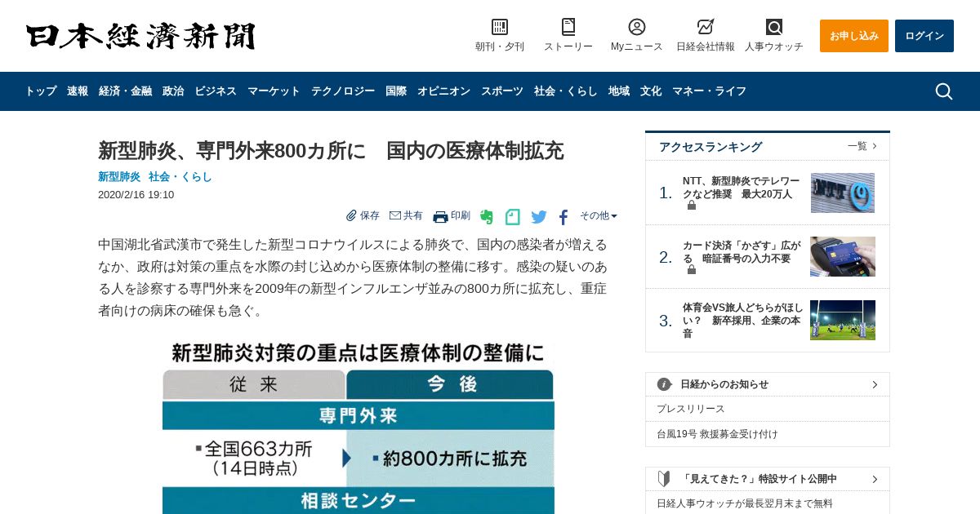Image resolution: width=980 pixels, height=514 pixels.
Task: Open 社会・くらし navigation item
Action: point(566,91)
